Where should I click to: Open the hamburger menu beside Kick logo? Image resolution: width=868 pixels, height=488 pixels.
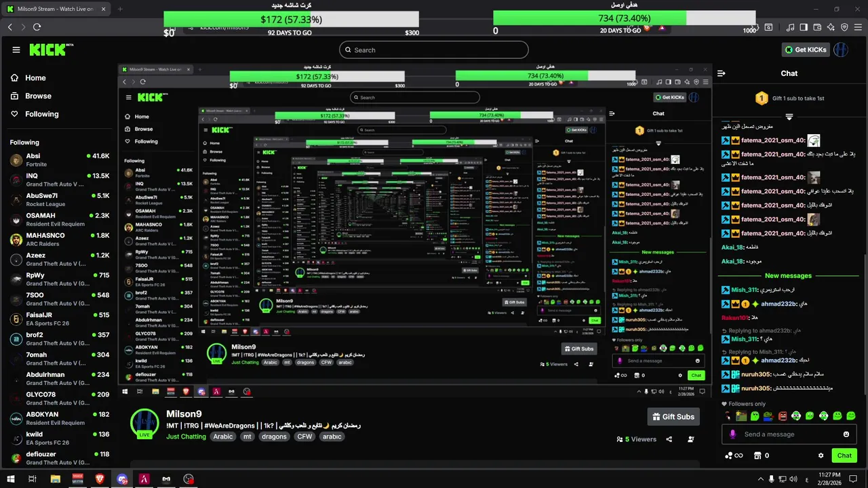[x=16, y=49]
